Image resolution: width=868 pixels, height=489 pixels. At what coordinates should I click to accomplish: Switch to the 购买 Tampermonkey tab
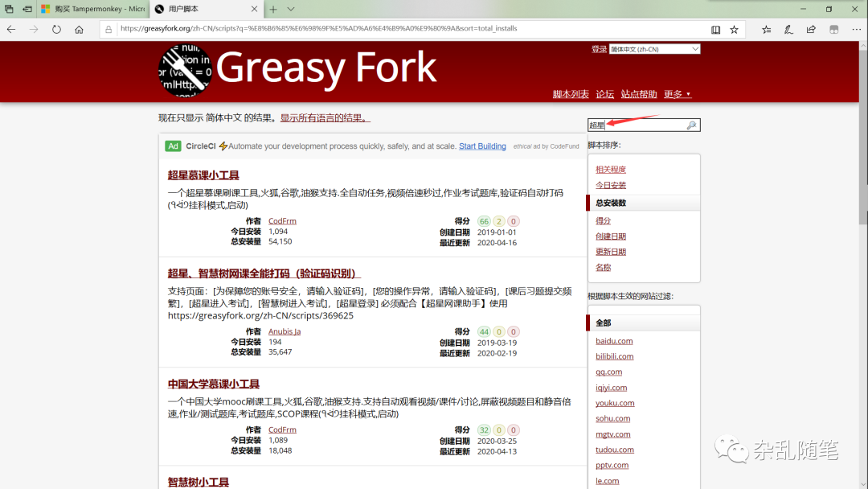click(92, 9)
